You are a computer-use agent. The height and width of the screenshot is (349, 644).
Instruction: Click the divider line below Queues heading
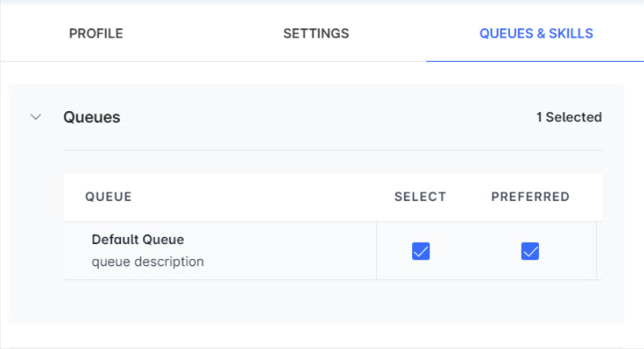pos(332,149)
